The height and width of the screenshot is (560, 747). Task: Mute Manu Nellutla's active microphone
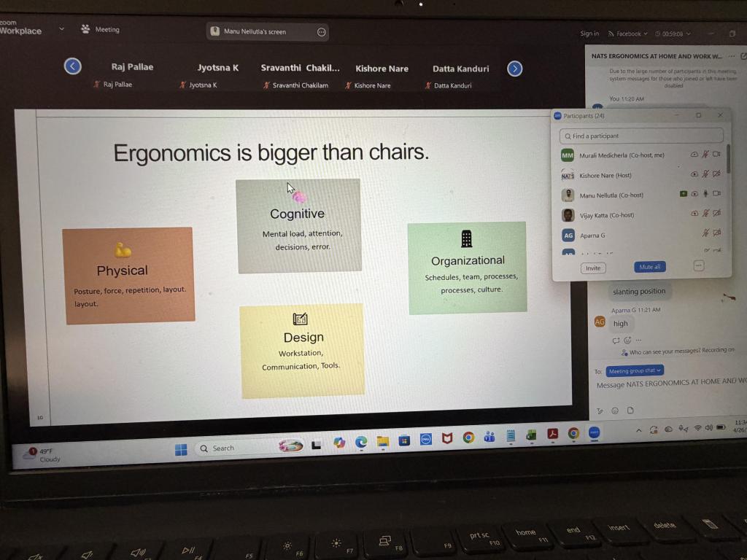[x=705, y=193]
